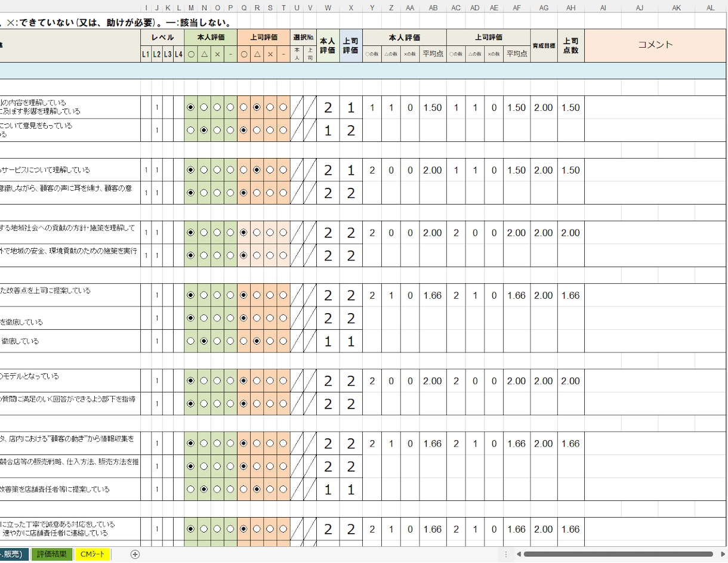This screenshot has width=728, height=563.
Task: Click the 選択№ header cell
Action: (x=304, y=37)
